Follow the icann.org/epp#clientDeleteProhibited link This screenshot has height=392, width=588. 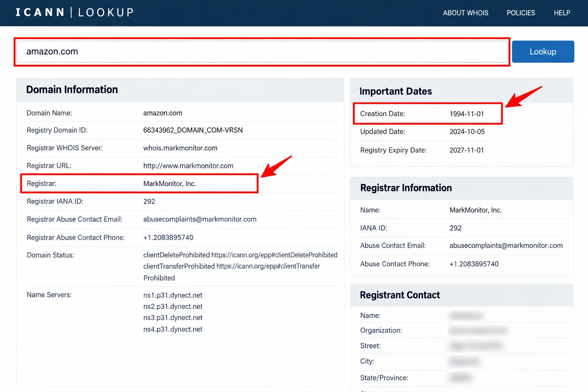tap(274, 255)
